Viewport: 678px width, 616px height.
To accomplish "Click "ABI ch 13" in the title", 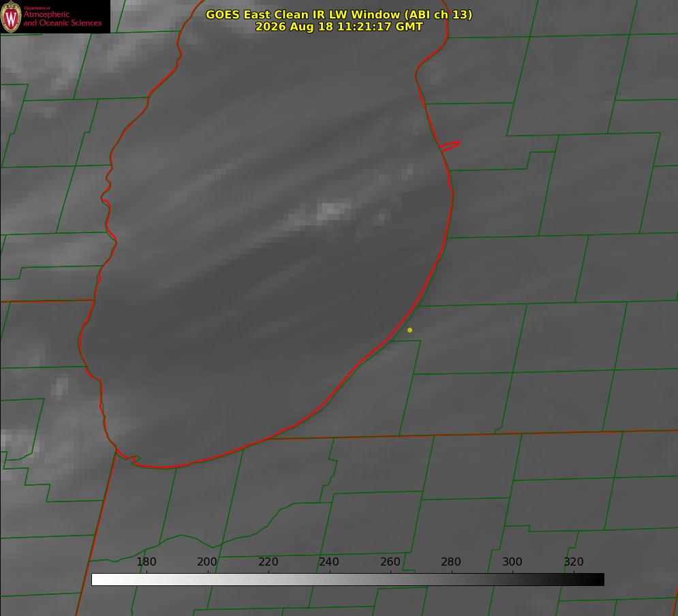I will click(x=437, y=14).
